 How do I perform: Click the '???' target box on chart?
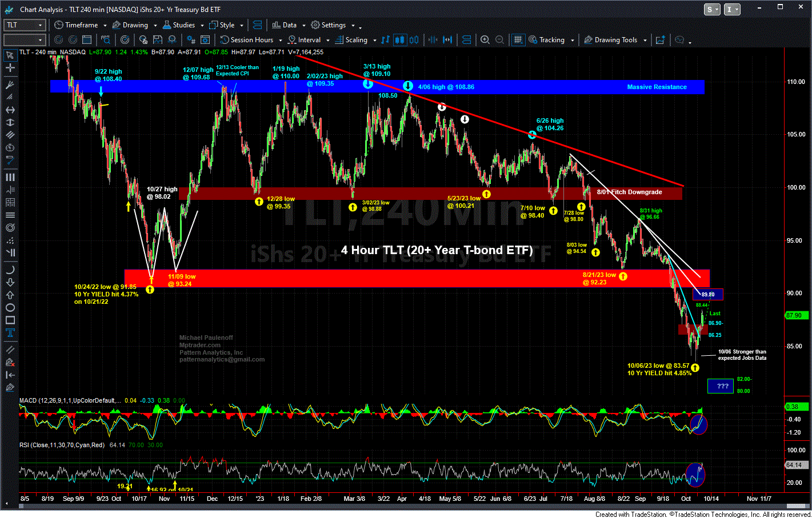tap(721, 386)
